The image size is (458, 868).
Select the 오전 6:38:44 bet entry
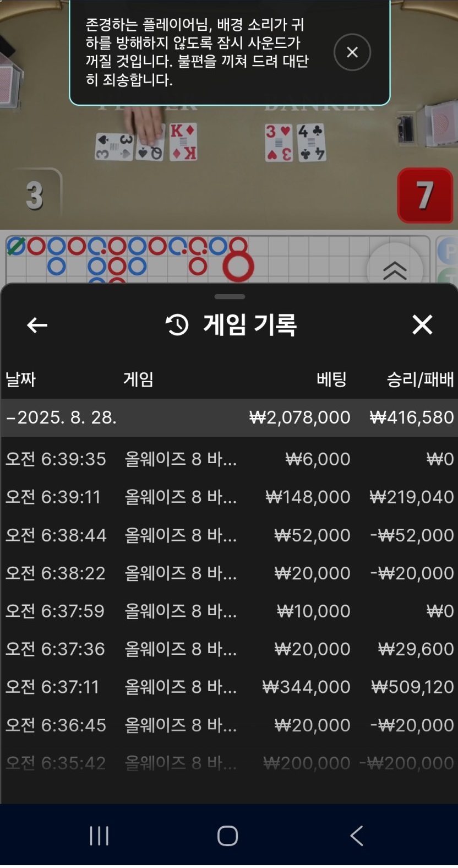[229, 535]
